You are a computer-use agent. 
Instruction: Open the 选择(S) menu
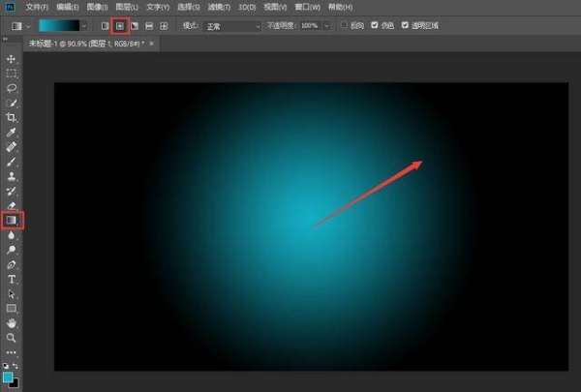pos(189,7)
